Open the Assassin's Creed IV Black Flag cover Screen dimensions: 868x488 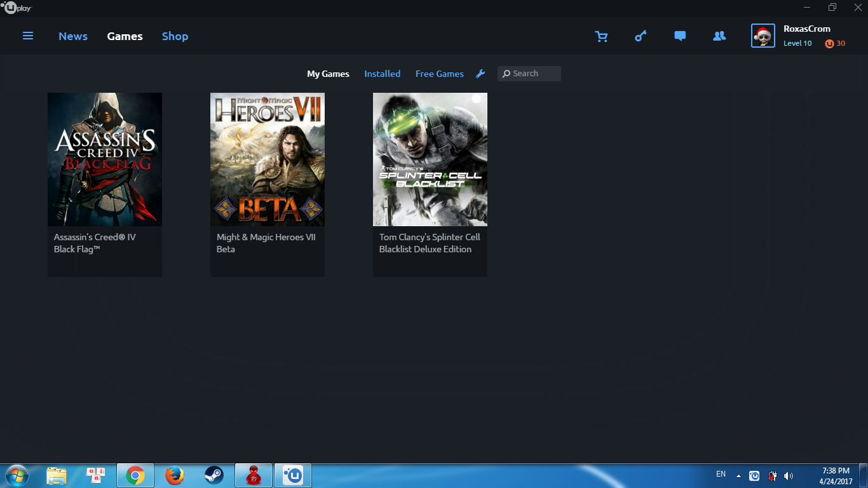point(105,159)
